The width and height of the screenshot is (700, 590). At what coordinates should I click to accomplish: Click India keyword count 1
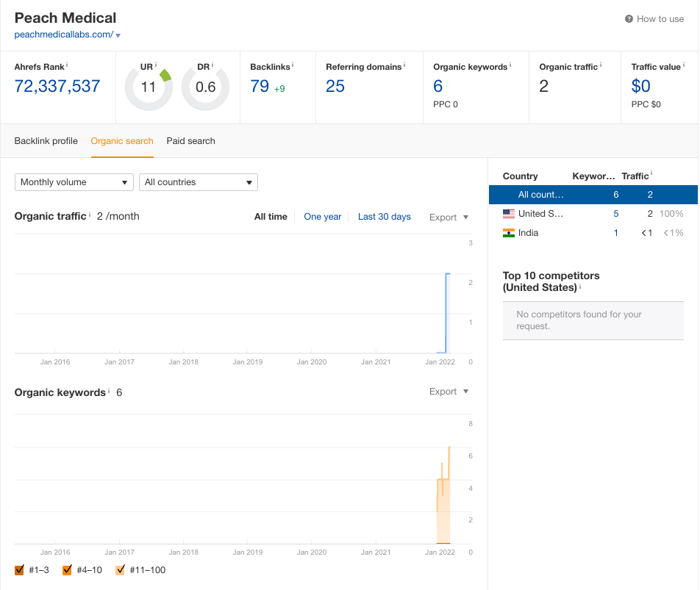point(616,233)
